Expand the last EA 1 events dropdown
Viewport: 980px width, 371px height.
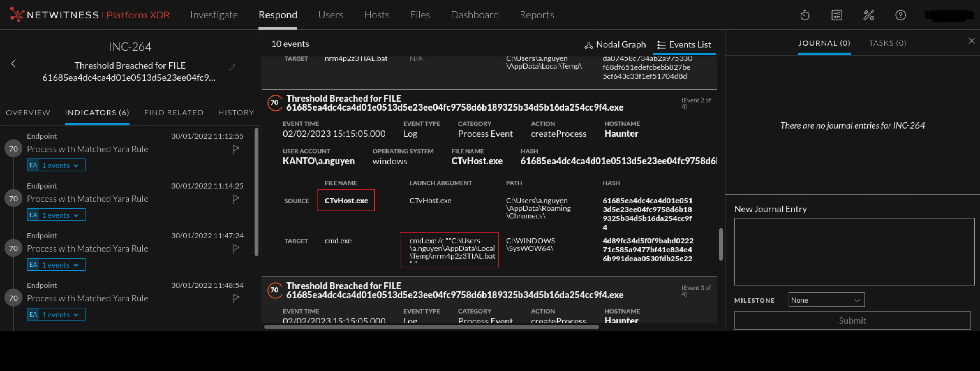tap(56, 314)
